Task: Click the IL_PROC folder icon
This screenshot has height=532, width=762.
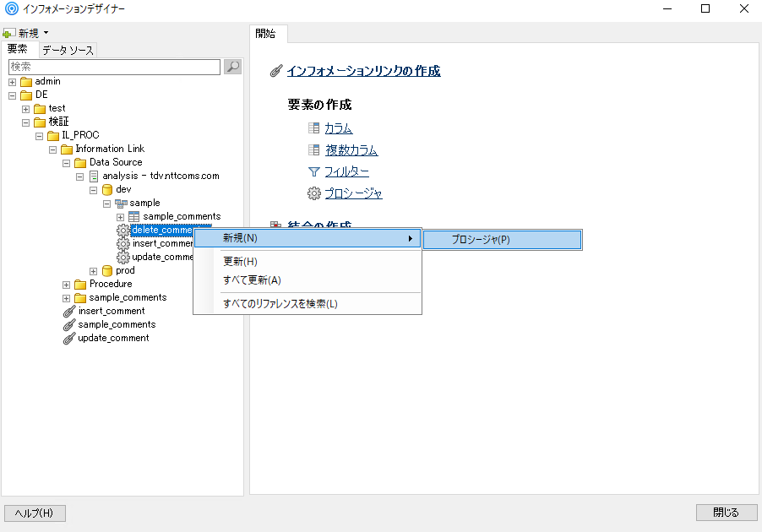Action: click(53, 136)
